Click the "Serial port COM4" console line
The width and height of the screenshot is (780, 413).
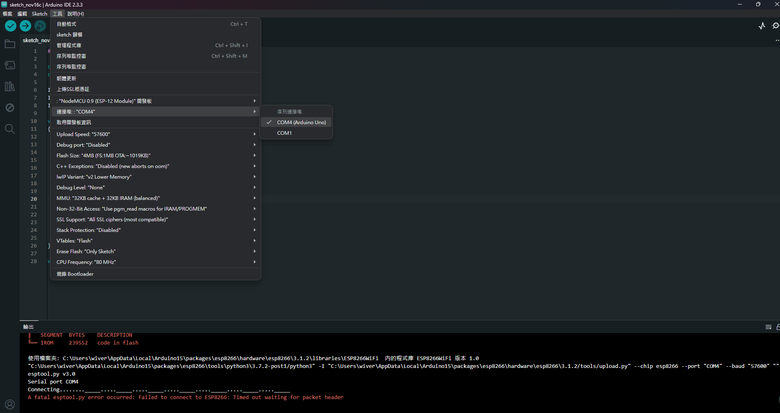53,382
